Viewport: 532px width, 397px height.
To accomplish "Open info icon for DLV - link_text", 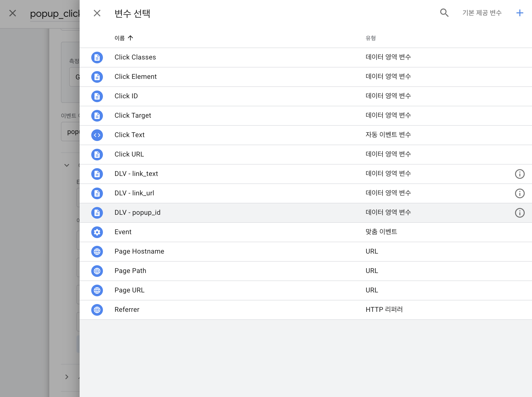I will pos(520,174).
